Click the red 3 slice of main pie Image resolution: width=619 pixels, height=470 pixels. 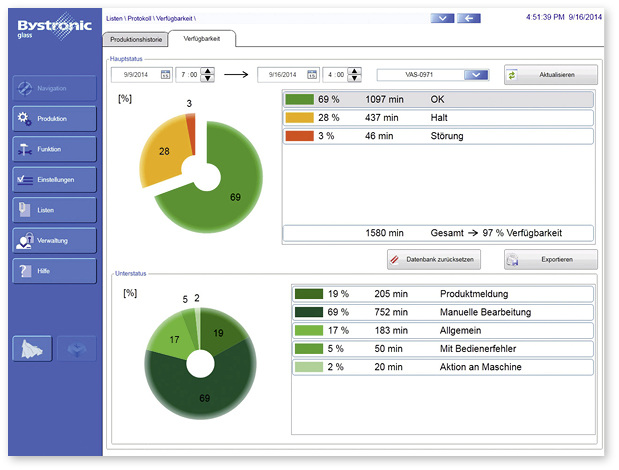click(191, 132)
